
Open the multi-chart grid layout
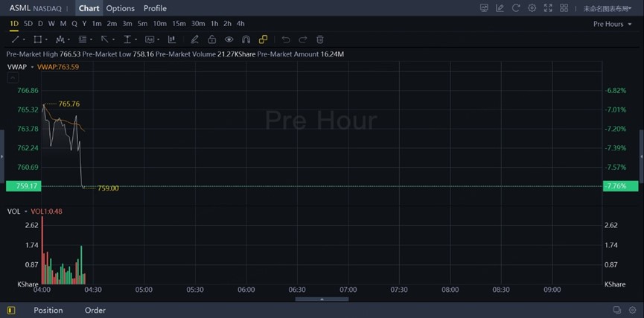click(x=564, y=8)
